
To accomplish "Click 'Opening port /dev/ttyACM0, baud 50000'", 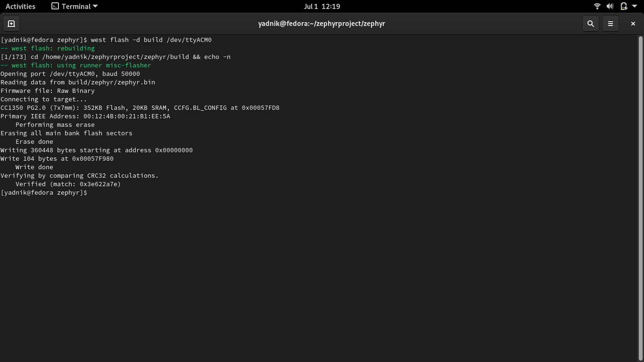I will [70, 74].
